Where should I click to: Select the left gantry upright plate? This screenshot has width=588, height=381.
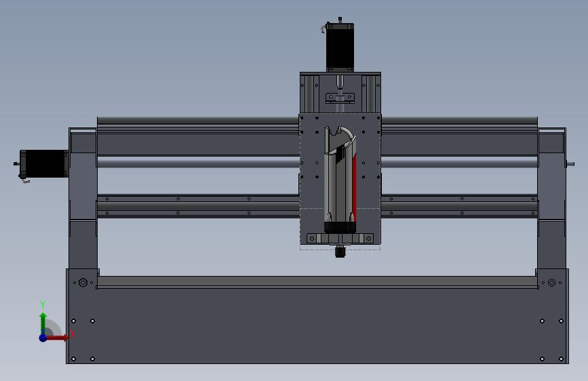click(83, 199)
